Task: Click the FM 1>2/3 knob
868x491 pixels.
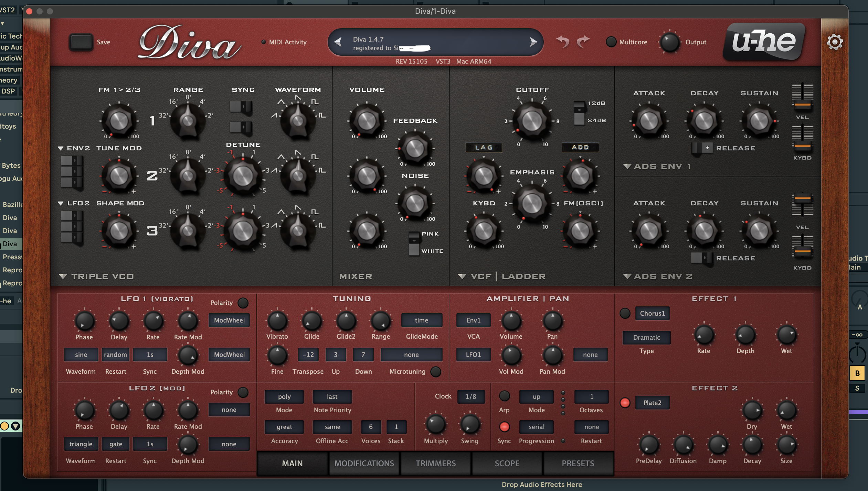Action: point(119,121)
